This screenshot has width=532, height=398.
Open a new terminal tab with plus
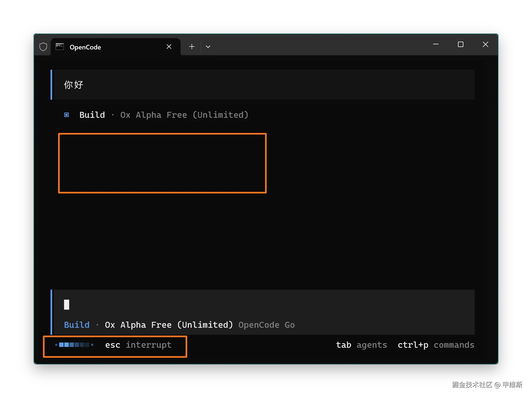click(192, 47)
